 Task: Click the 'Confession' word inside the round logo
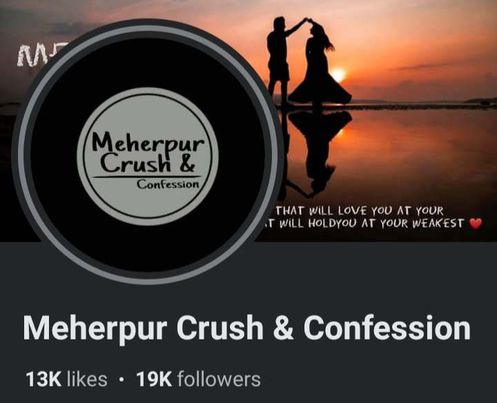tap(168, 184)
